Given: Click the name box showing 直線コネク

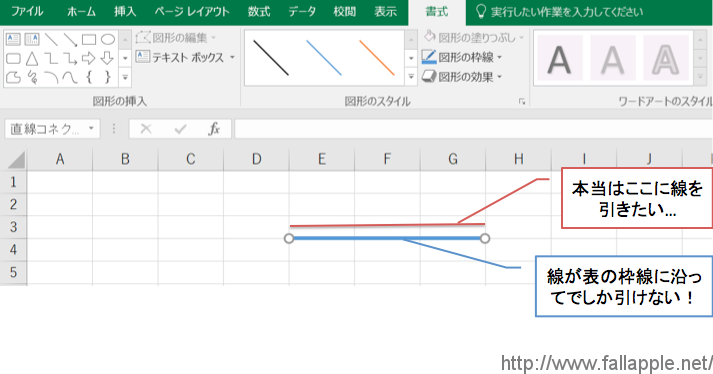Looking at the screenshot, I should tap(52, 129).
